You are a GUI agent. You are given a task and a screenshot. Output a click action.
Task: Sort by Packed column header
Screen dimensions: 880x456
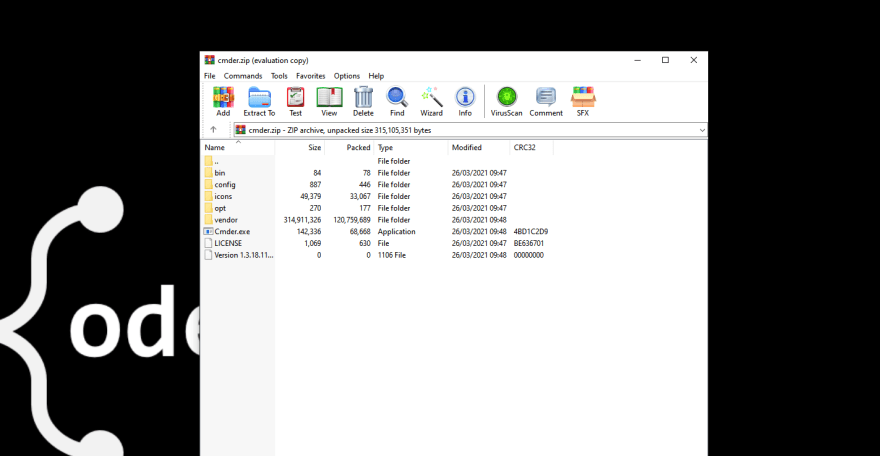coord(349,148)
